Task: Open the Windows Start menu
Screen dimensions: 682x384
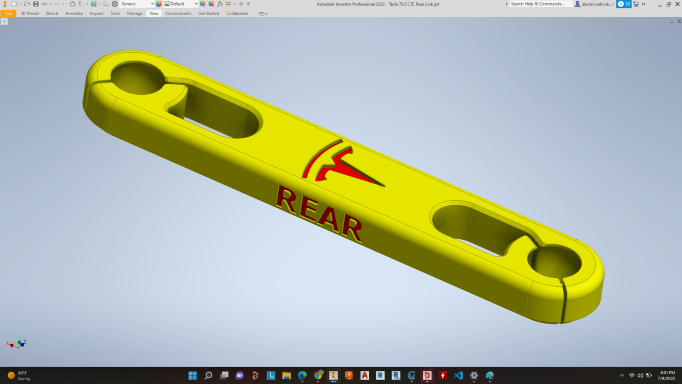Action: tap(192, 375)
